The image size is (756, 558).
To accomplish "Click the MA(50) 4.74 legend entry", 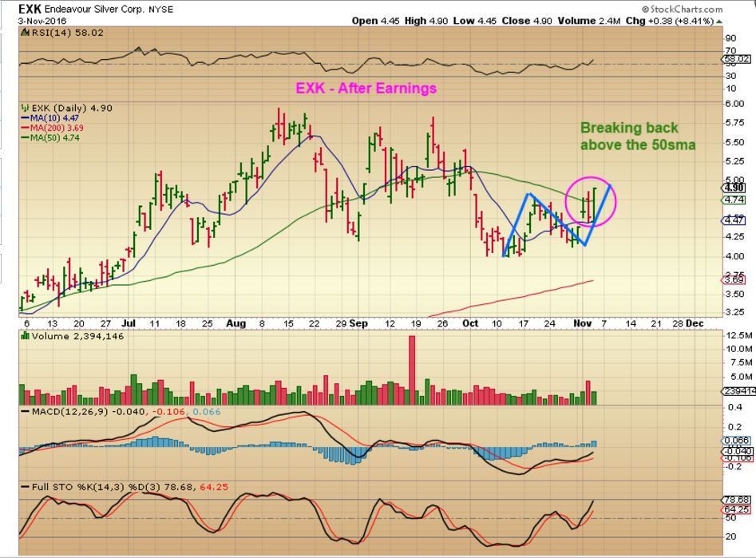I will click(49, 138).
